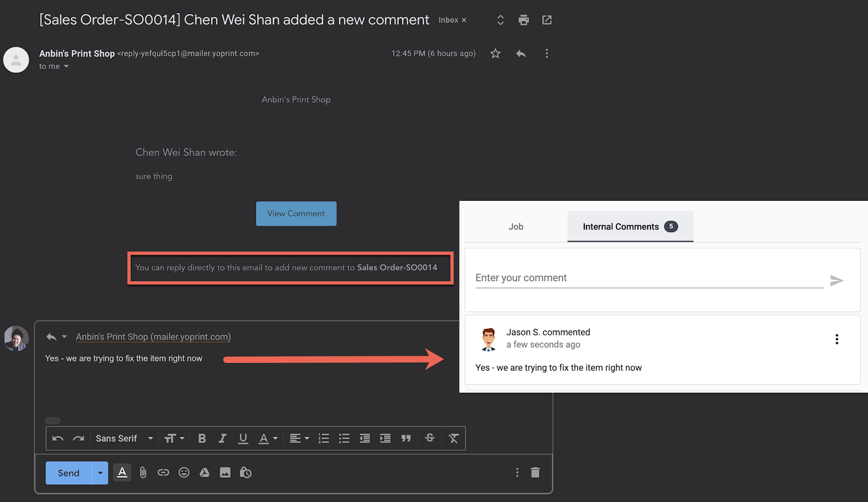Screen dimensions: 868x502
Task: Open more options menu in email header
Action: (x=547, y=53)
